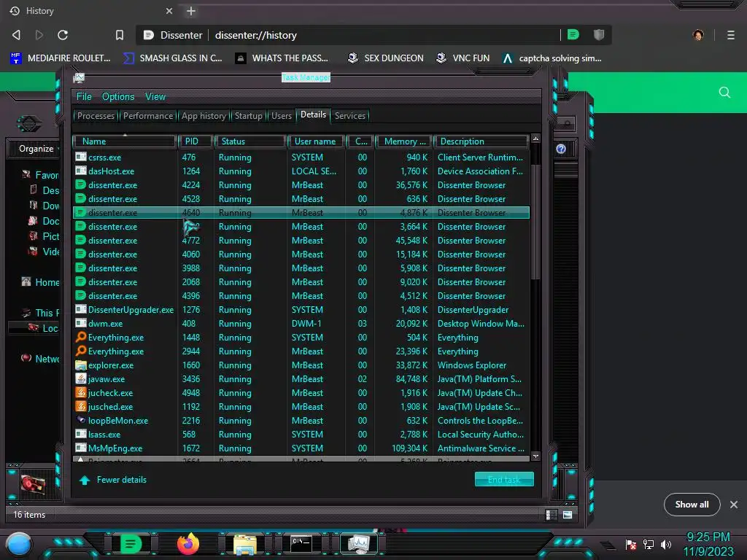
Task: Switch Explorer to details view icon
Action: pyautogui.click(x=551, y=515)
